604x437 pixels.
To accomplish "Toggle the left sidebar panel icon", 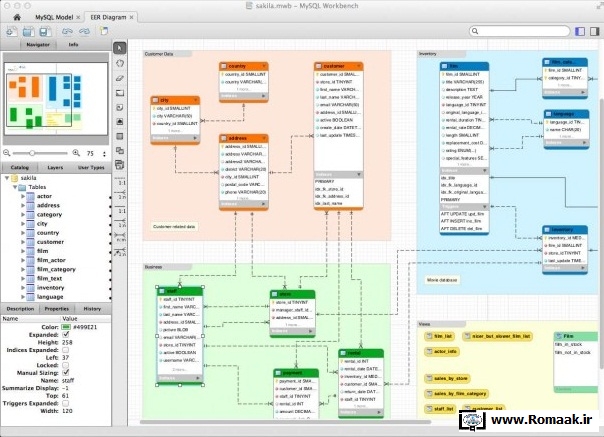I will pos(580,31).
